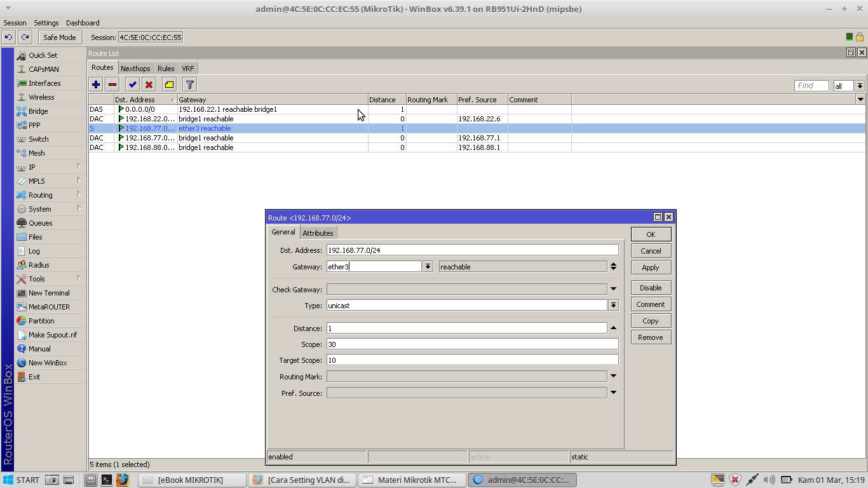
Task: Toggle Safe Mode
Action: click(60, 37)
